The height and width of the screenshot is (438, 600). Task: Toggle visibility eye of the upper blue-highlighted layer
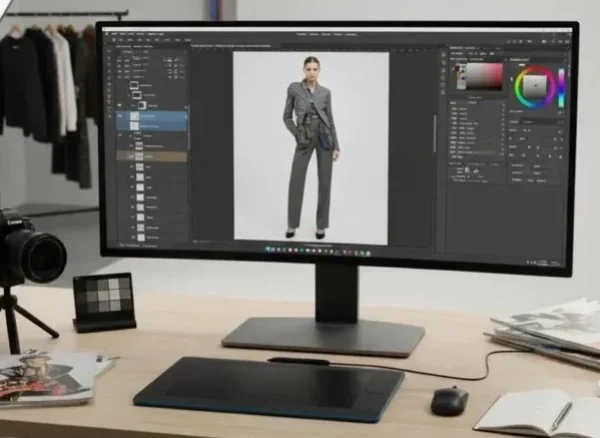tap(120, 116)
